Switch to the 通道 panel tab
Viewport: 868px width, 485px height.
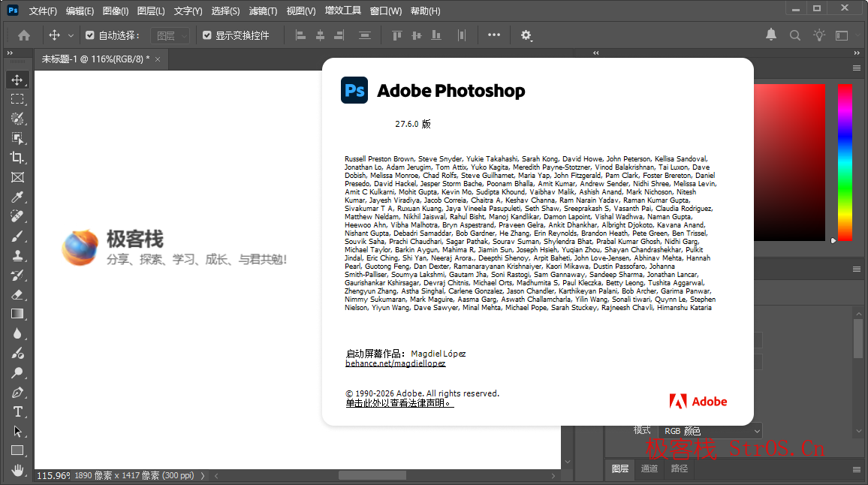[x=649, y=469]
